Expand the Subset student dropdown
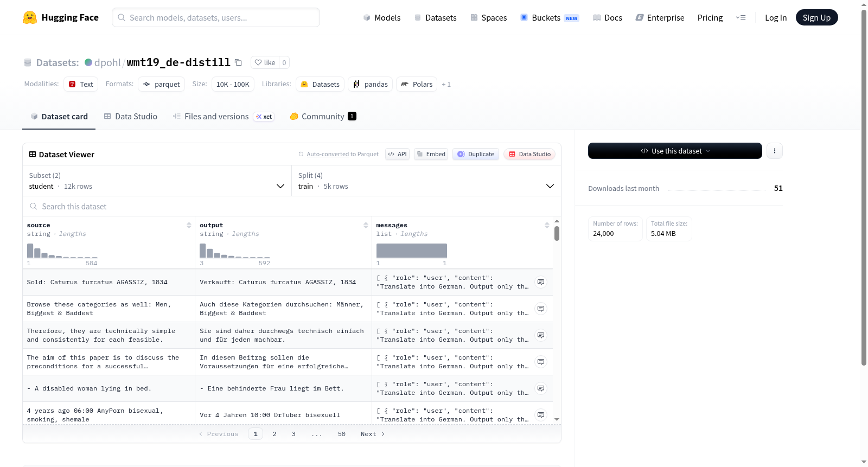868x467 pixels. click(x=157, y=181)
